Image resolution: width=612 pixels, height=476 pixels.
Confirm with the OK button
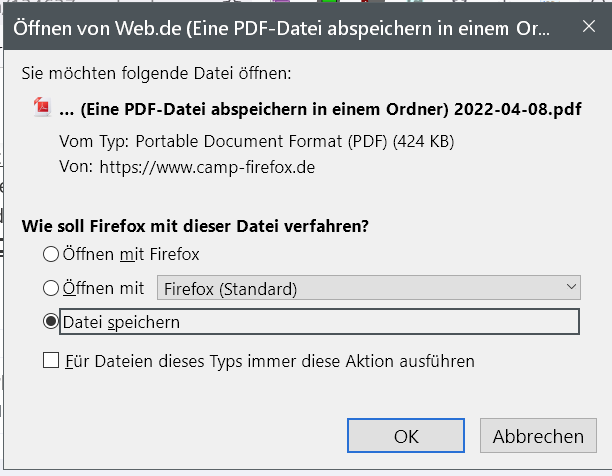(x=406, y=436)
